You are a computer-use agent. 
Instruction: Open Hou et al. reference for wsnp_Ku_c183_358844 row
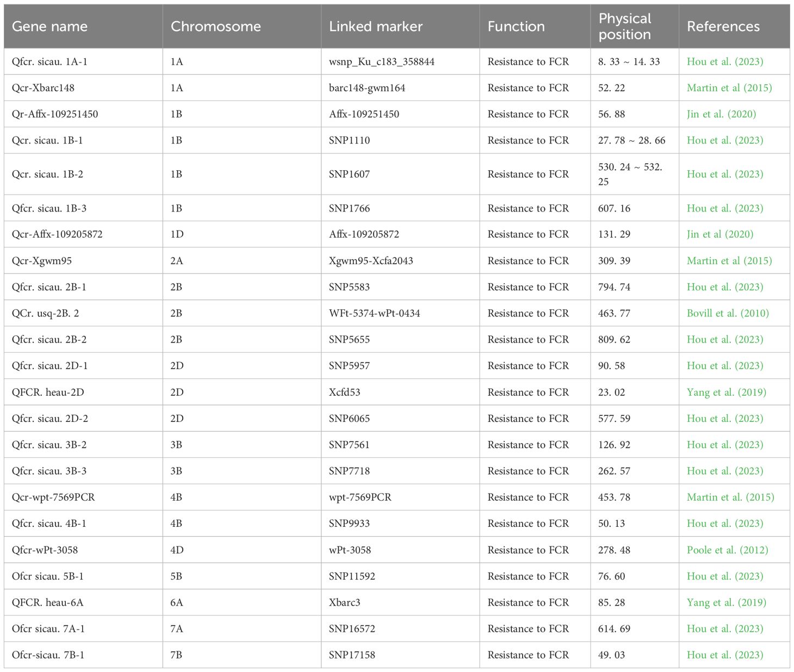pos(725,61)
